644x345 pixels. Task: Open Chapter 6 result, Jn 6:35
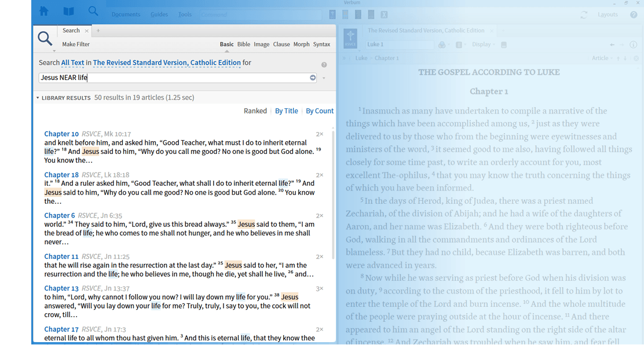(60, 215)
